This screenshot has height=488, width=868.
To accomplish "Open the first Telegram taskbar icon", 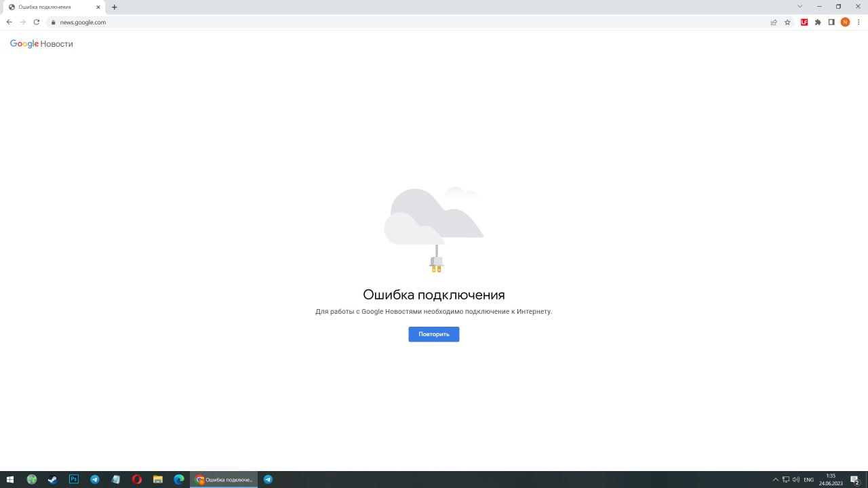I will tap(95, 480).
